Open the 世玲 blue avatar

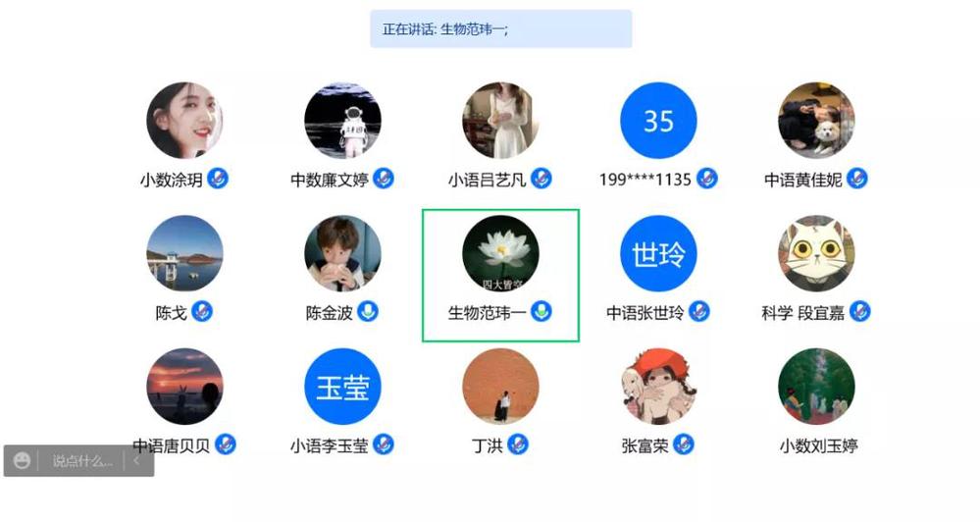coord(658,253)
